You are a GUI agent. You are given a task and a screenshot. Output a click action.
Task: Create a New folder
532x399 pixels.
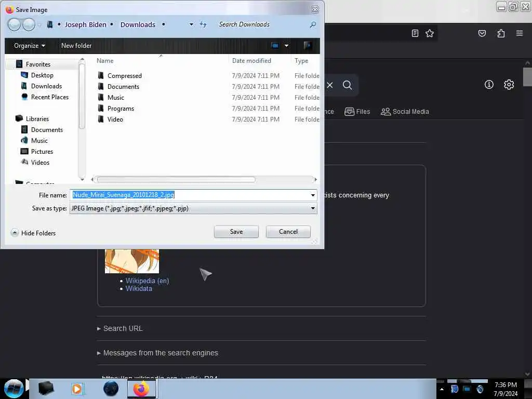pyautogui.click(x=76, y=46)
